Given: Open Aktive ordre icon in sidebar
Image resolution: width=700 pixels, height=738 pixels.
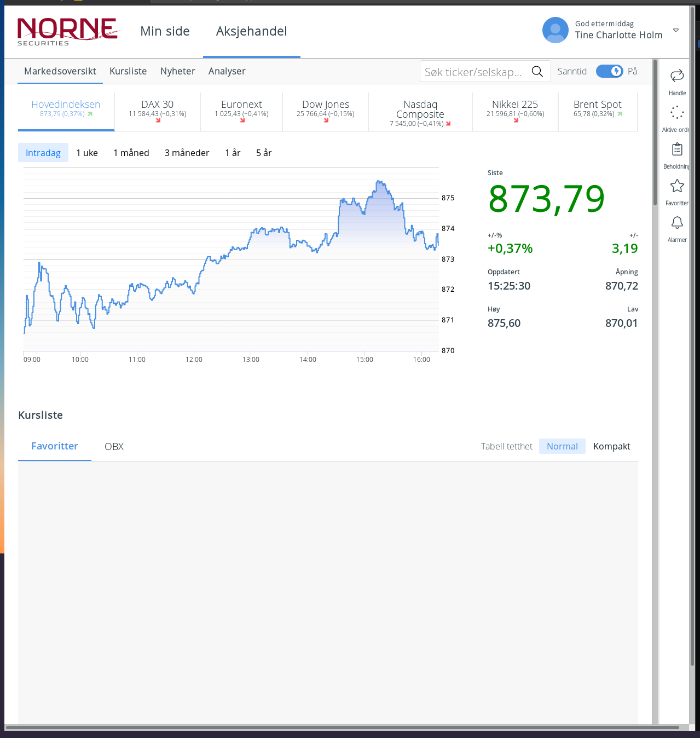Looking at the screenshot, I should [x=677, y=112].
